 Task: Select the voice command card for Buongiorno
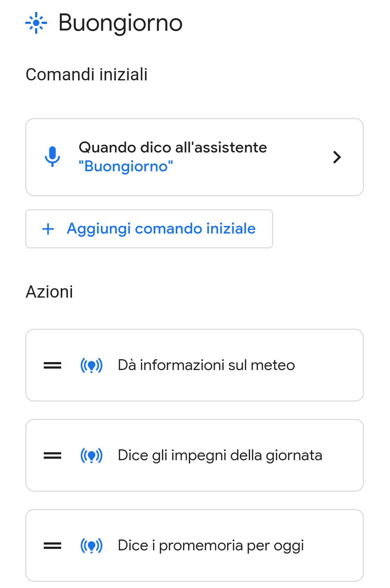(x=195, y=157)
